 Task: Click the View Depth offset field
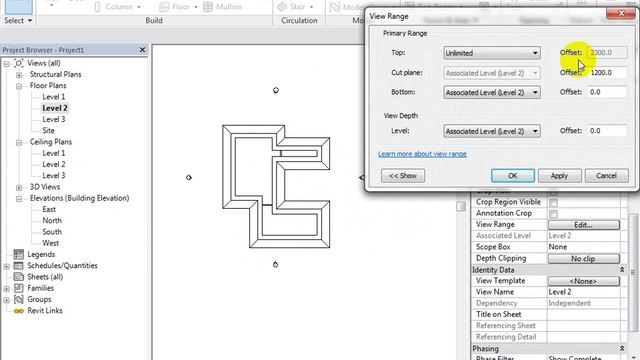pyautogui.click(x=607, y=131)
